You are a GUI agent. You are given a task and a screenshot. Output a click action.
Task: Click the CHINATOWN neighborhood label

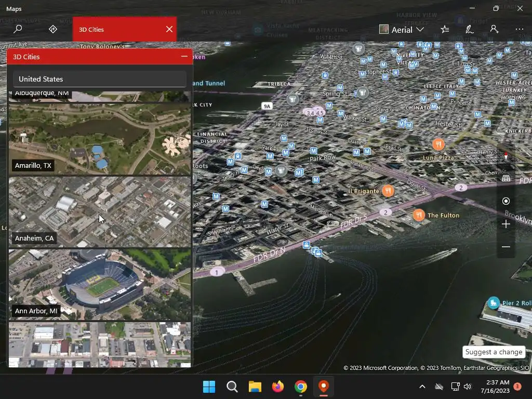click(x=423, y=108)
